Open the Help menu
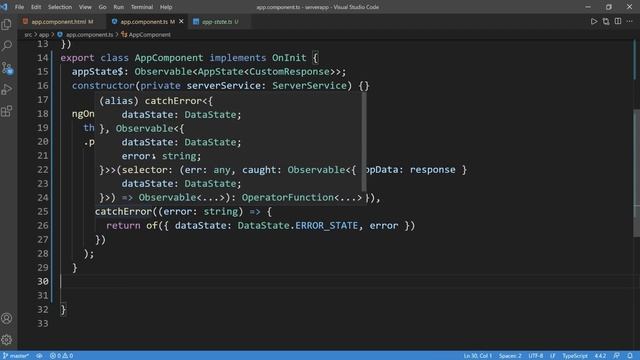The height and width of the screenshot is (360, 640). pyautogui.click(x=166, y=7)
